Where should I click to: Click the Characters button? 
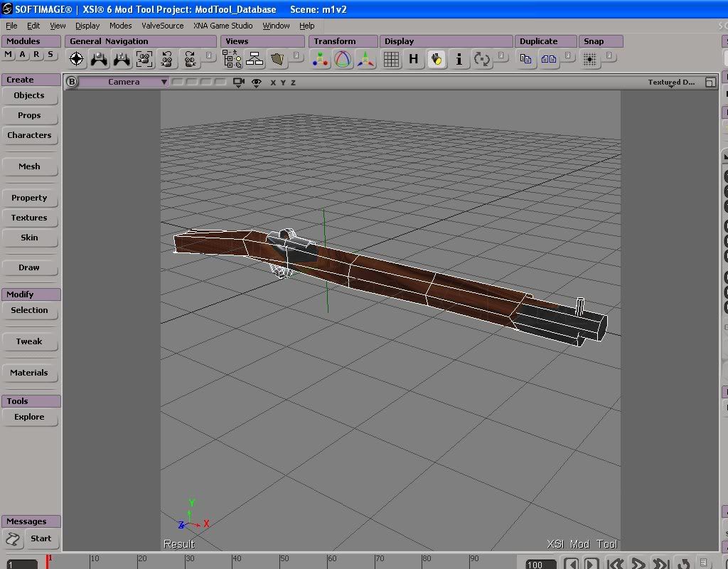pos(29,136)
